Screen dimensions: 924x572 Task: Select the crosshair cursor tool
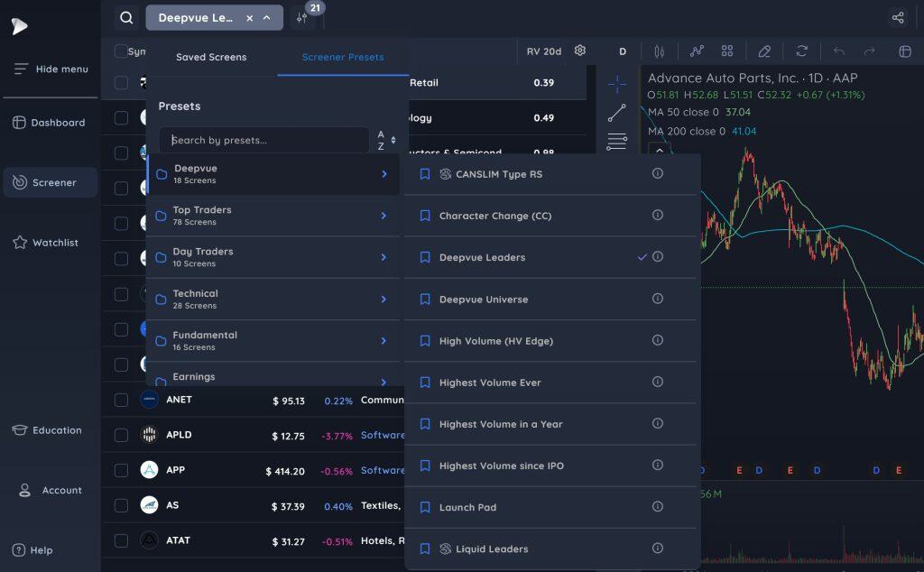[617, 84]
